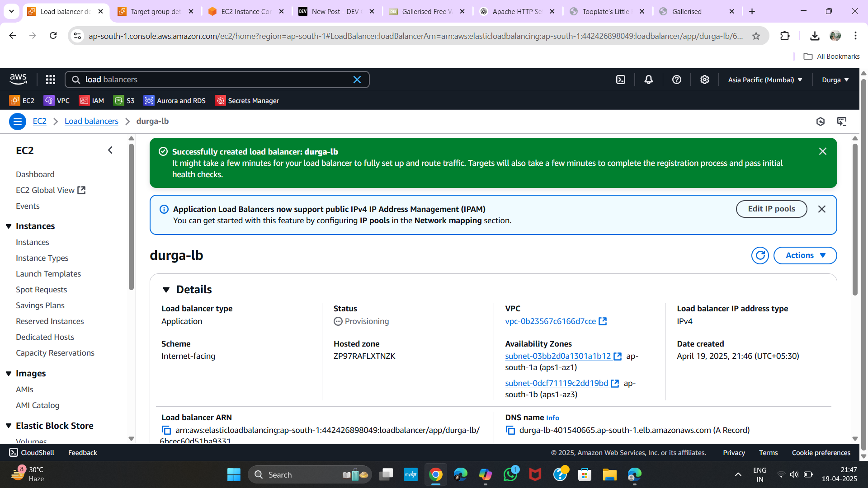
Task: Switch to the Gallerised Free tab
Action: point(427,11)
